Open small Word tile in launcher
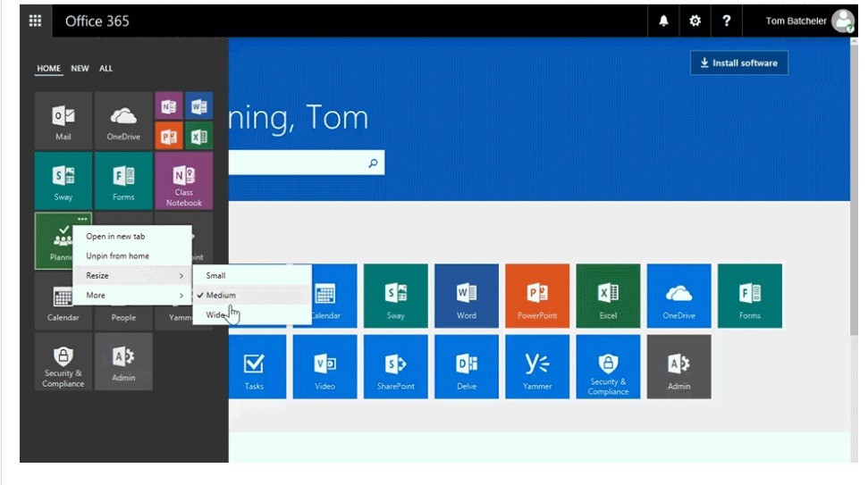 198,105
